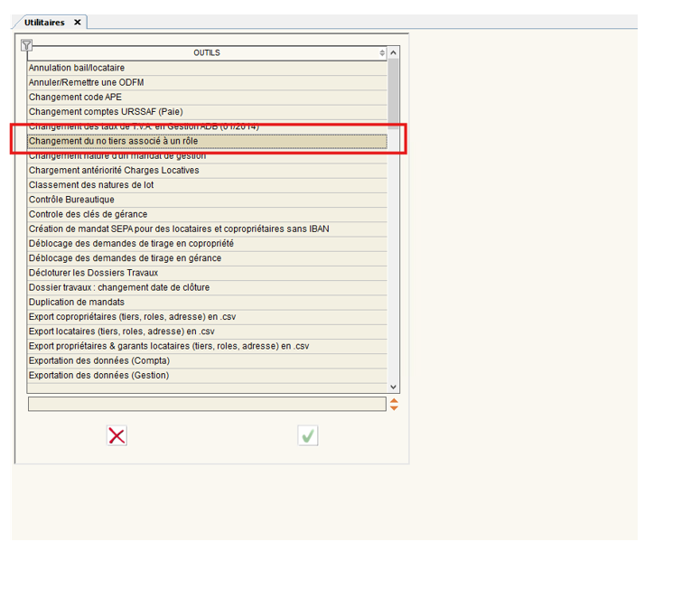Click the green checkmark validate icon
Screen dimensions: 700x607
[308, 436]
